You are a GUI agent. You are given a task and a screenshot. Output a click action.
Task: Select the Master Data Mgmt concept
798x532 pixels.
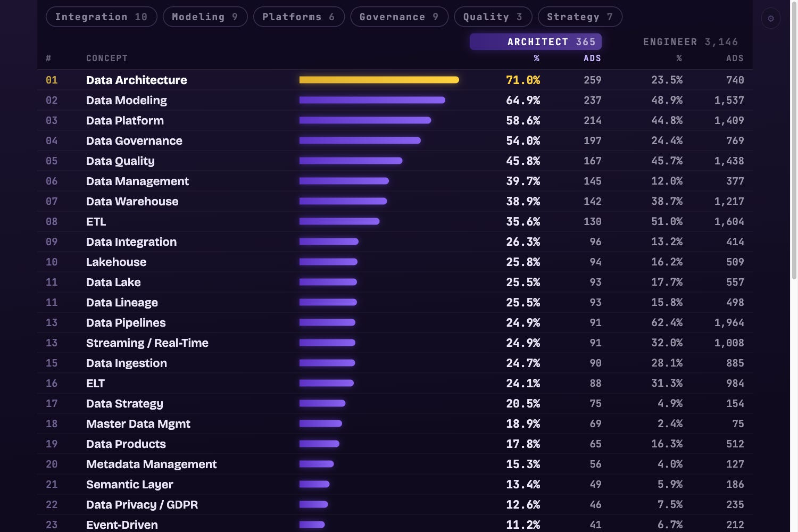click(x=138, y=423)
